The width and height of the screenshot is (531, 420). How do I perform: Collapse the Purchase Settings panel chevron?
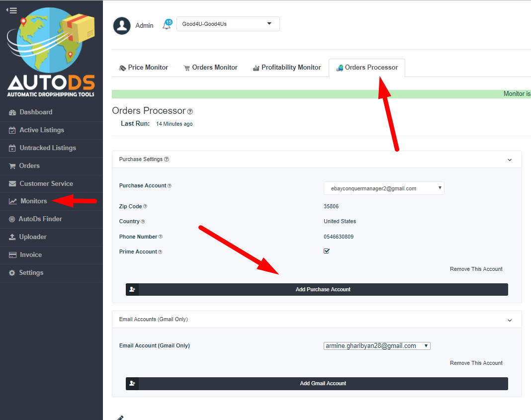(x=509, y=160)
